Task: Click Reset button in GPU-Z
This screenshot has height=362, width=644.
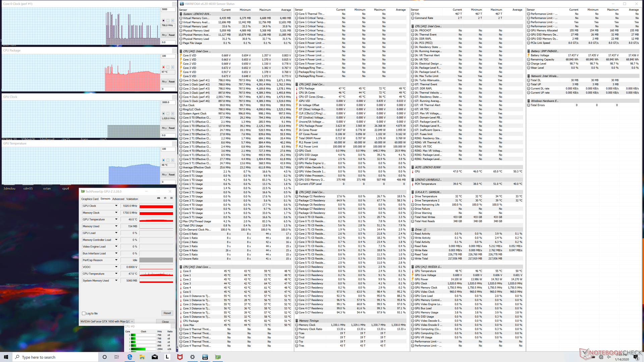Action: [167, 313]
